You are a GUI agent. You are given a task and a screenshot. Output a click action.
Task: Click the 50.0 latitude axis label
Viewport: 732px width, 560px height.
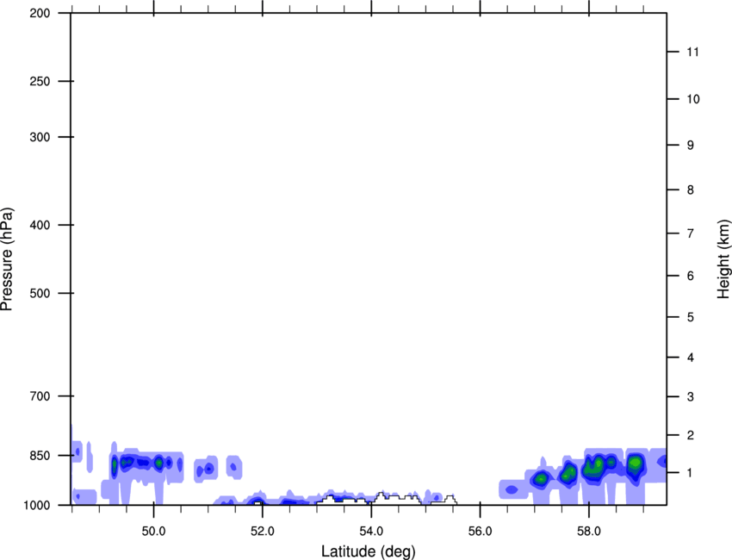point(153,532)
